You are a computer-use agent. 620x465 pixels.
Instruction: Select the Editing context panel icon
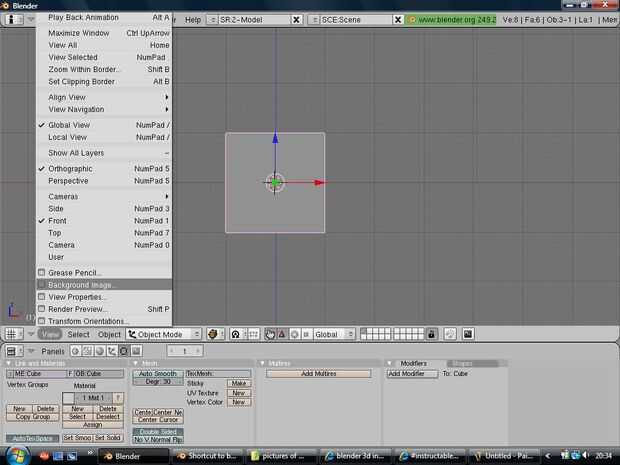[x=124, y=351]
